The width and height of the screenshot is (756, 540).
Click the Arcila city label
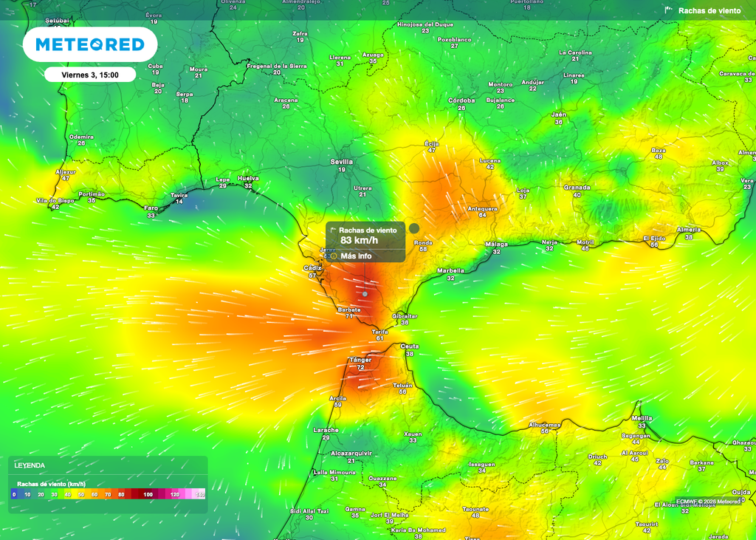click(337, 399)
